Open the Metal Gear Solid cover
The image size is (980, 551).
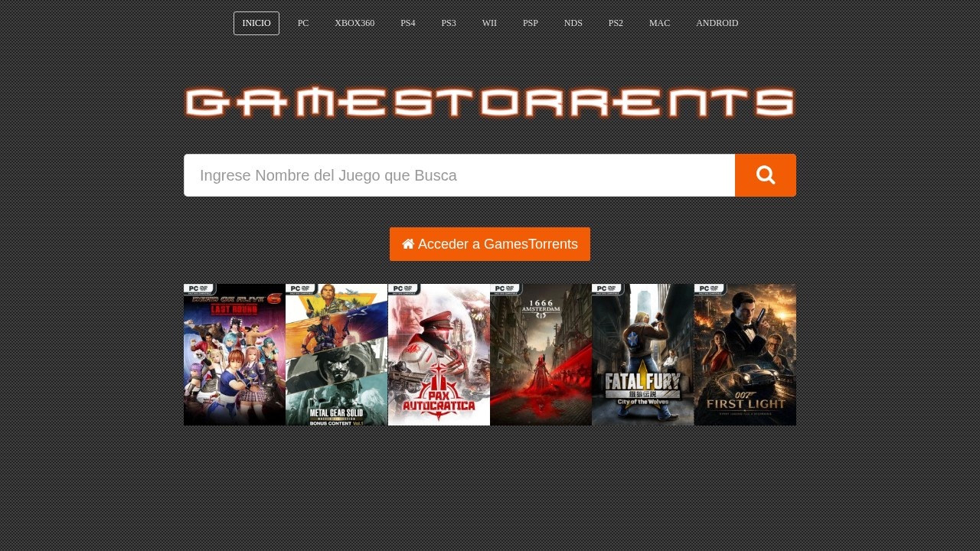[337, 354]
